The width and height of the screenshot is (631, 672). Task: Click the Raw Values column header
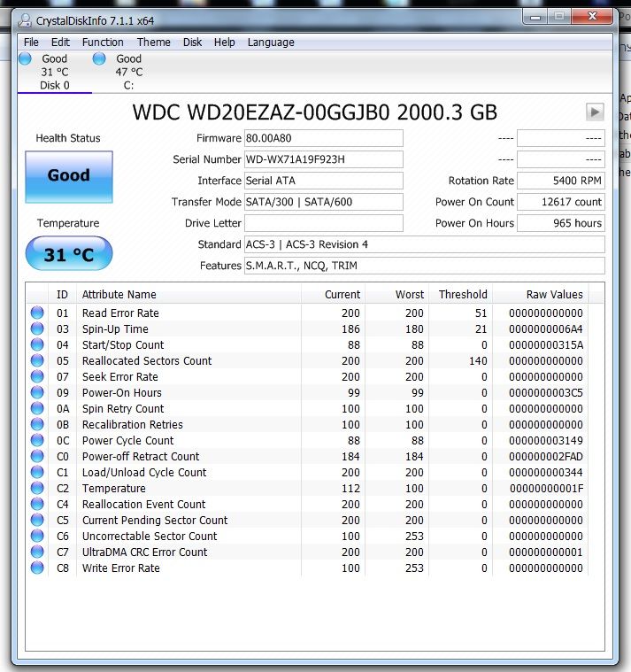541,295
